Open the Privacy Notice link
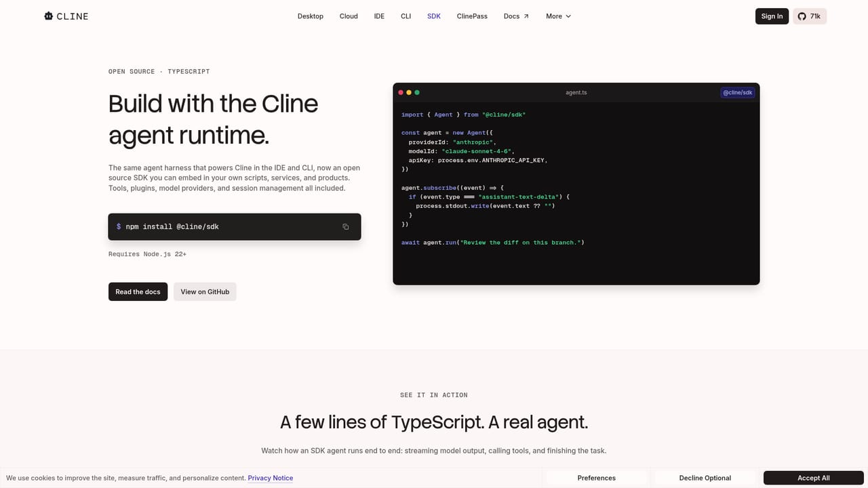The image size is (868, 488). pos(271,478)
